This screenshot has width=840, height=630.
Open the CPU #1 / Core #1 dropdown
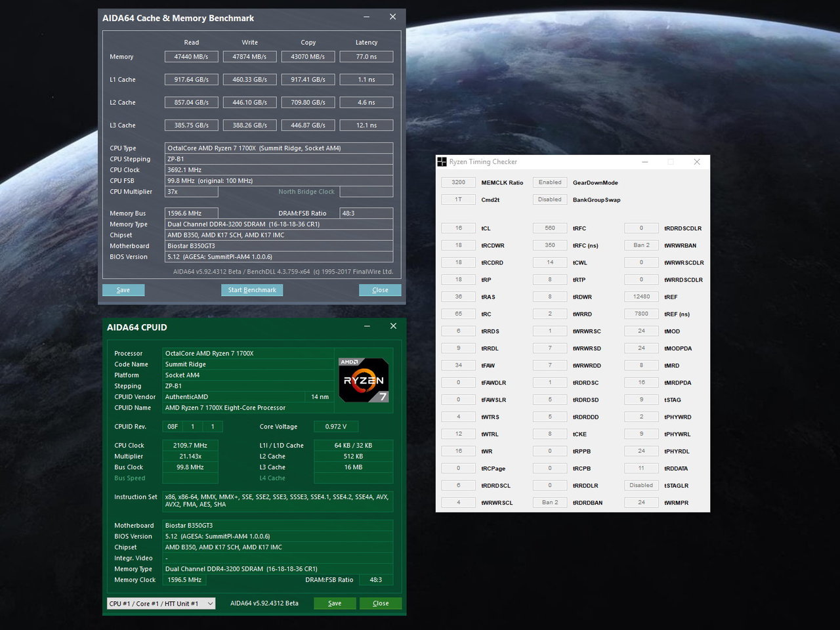tap(161, 604)
